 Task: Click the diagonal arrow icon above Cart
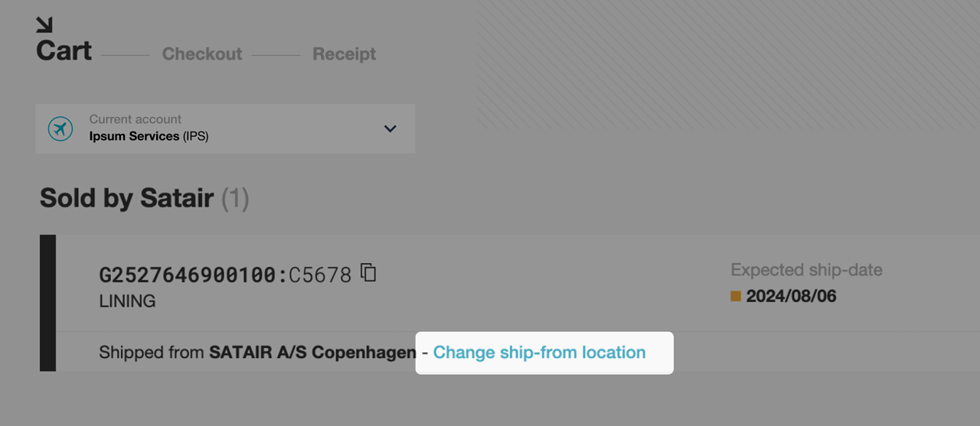tap(44, 25)
